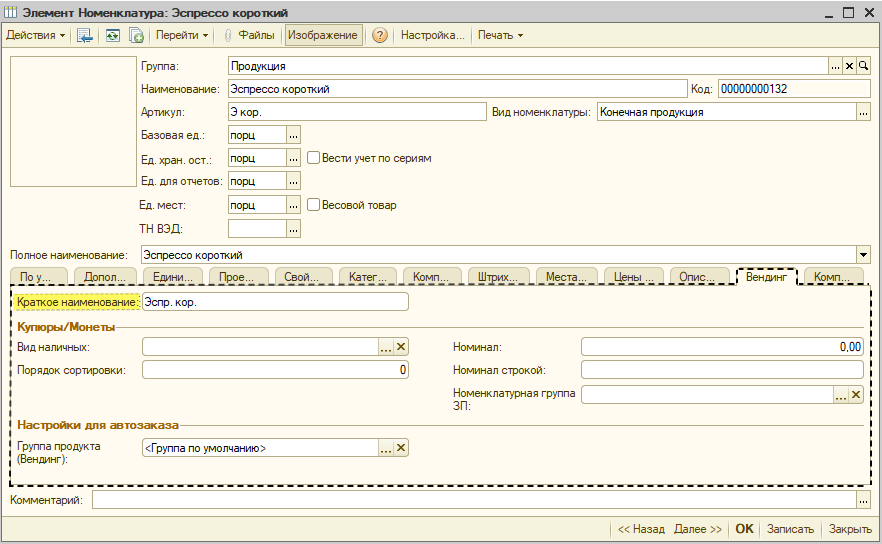This screenshot has width=882, height=544.
Task: Open the Действия dropdown menu
Action: [x=35, y=35]
